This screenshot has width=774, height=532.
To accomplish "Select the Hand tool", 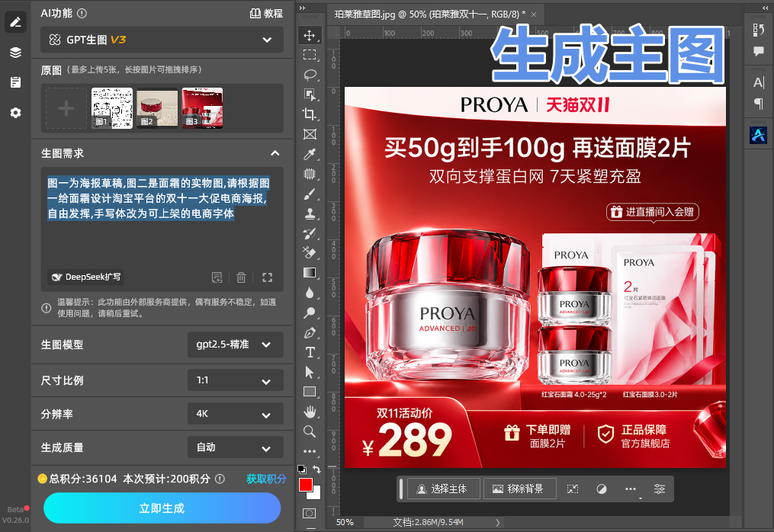I will click(310, 412).
